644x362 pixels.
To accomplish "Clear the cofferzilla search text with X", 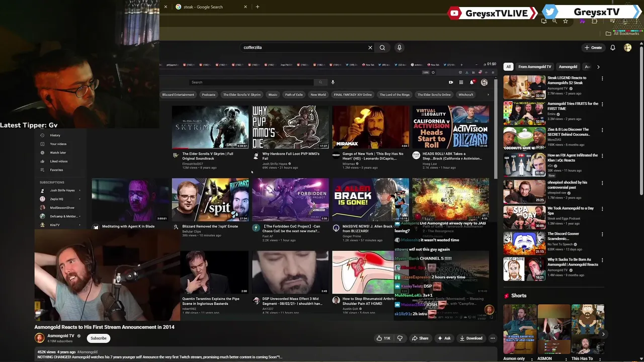I will coord(370,48).
